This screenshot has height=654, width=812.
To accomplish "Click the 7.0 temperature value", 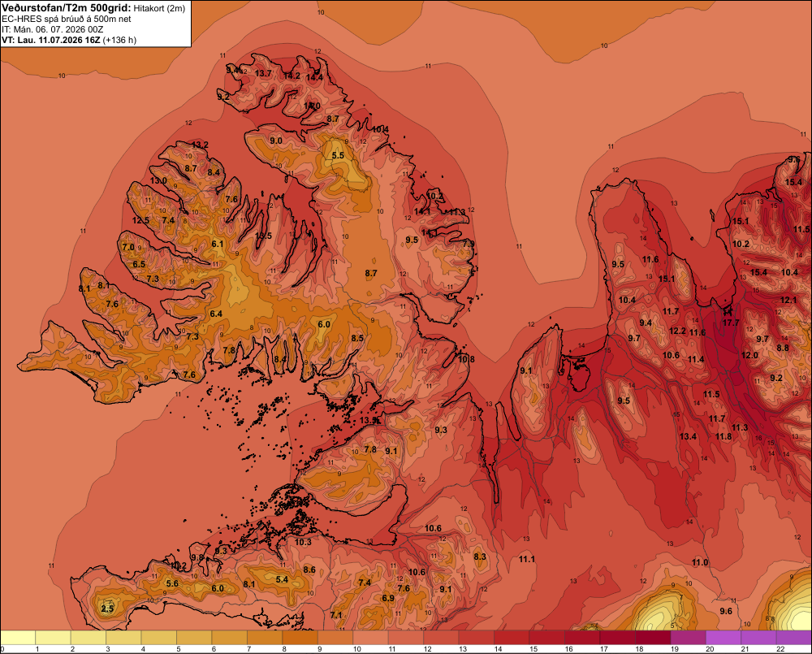I will 128,247.
